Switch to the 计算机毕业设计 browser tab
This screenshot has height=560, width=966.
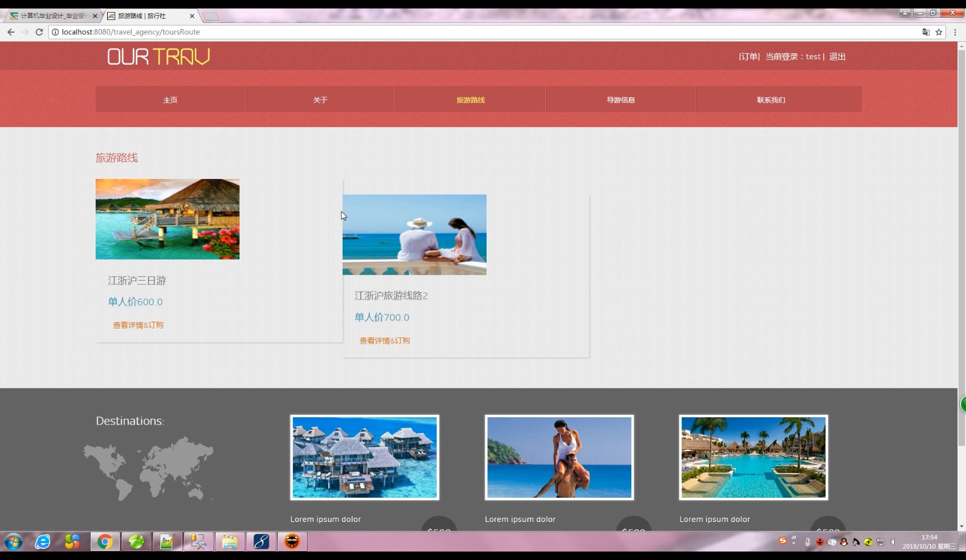coord(53,16)
